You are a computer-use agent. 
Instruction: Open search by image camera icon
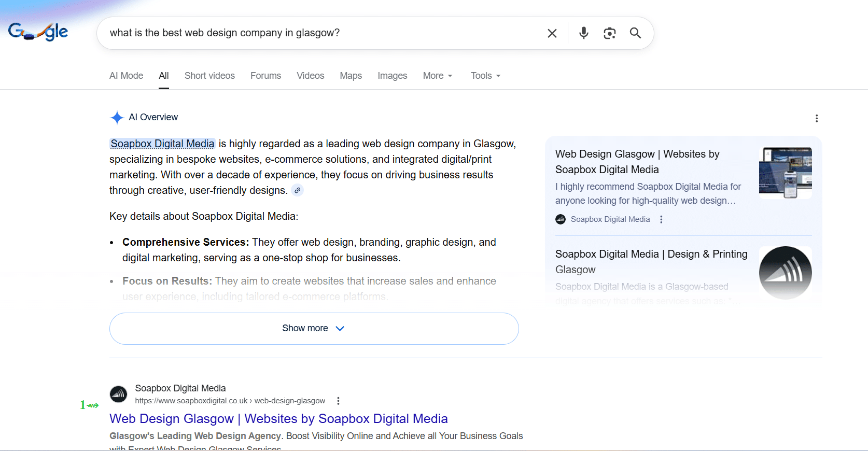pos(610,33)
